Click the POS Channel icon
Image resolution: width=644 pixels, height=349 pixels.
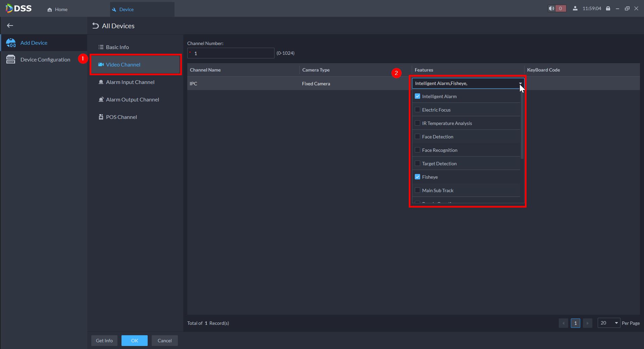(x=101, y=117)
